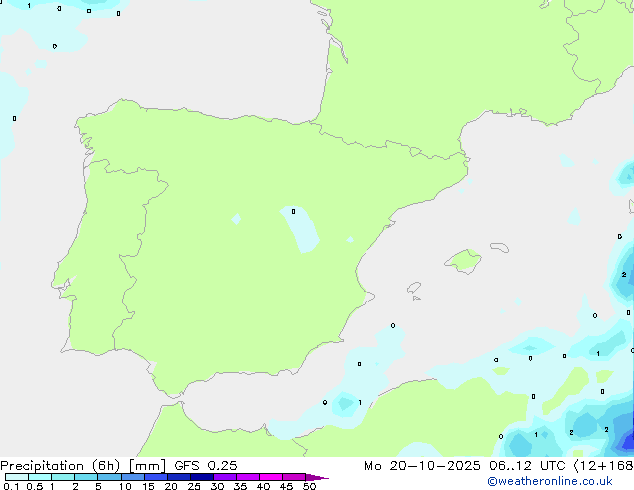This screenshot has width=634, height=490.
Task: Click Menorca island outline on the map
Action: [x=499, y=247]
